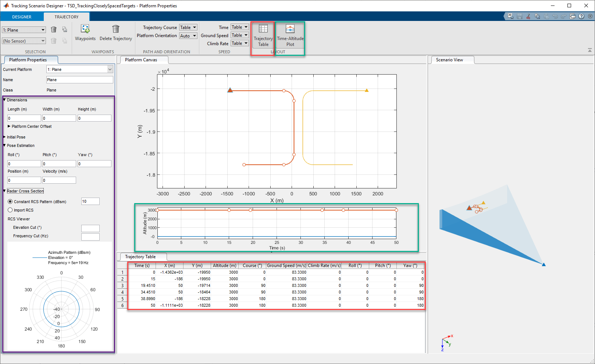Click the Frequency Cut (Hz) input field
The image size is (595, 364).
pos(90,237)
